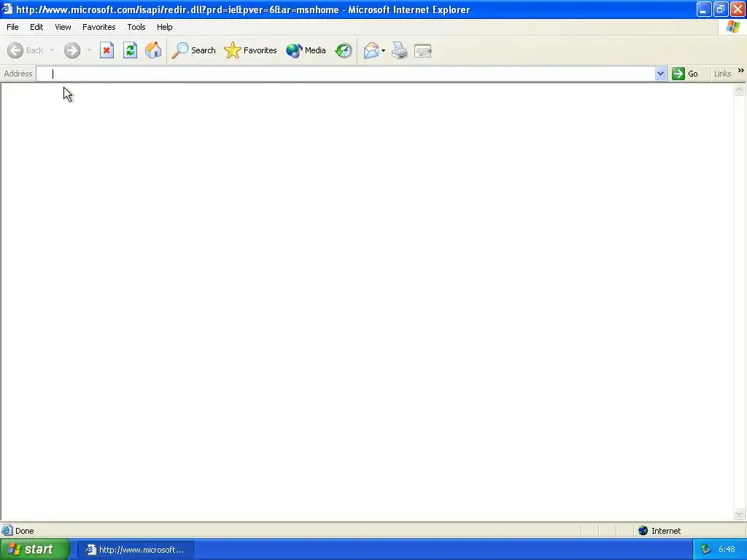Click inside the Address bar field
Screen dimensions: 747x560
(346, 74)
